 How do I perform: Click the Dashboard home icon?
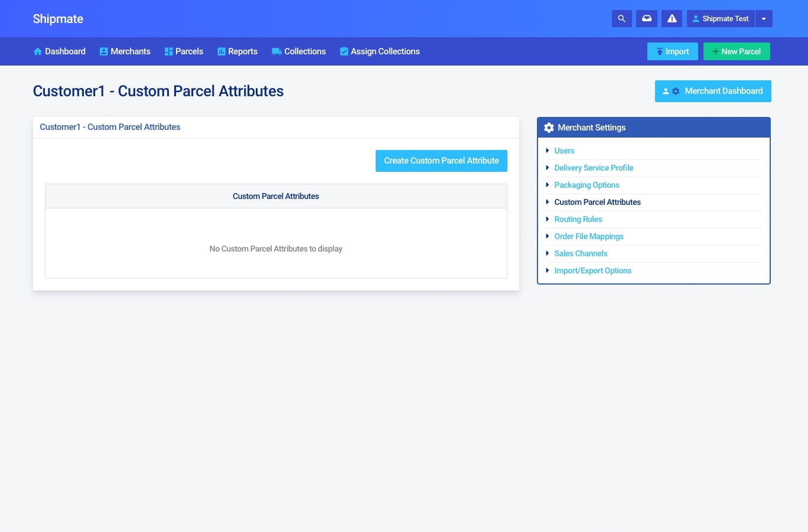[x=38, y=51]
